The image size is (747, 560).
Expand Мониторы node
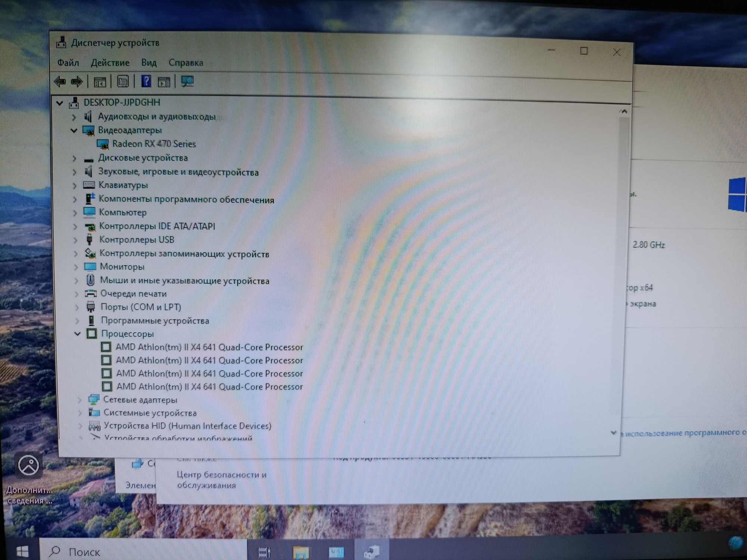click(x=76, y=267)
